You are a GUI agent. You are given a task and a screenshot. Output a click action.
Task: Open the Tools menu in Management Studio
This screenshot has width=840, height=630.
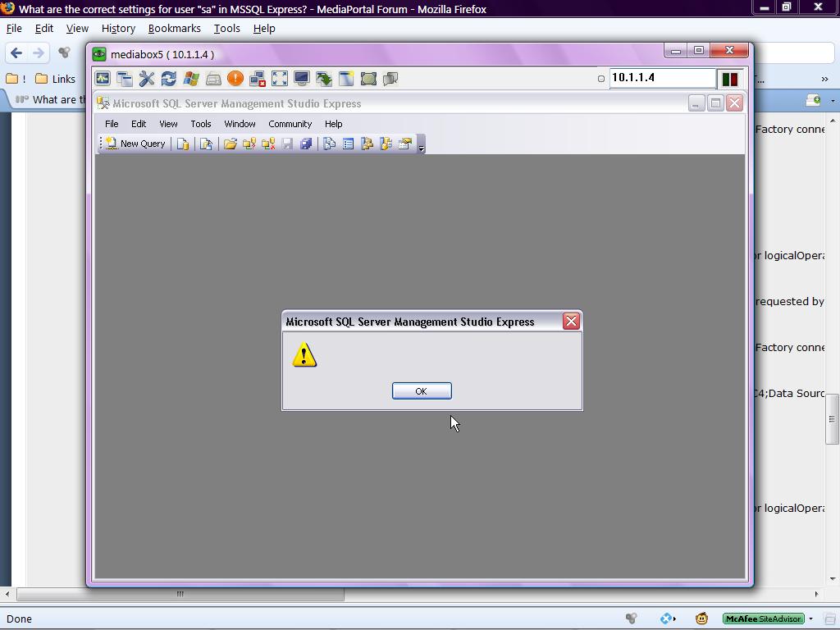(x=201, y=124)
